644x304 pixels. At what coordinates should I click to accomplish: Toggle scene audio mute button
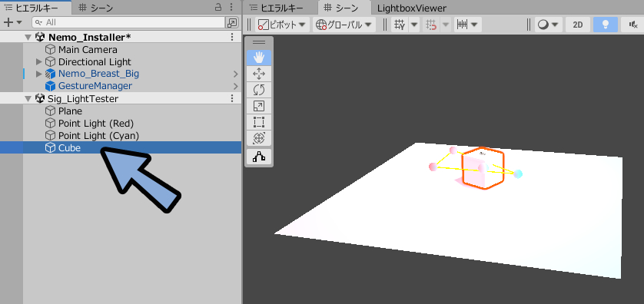632,25
